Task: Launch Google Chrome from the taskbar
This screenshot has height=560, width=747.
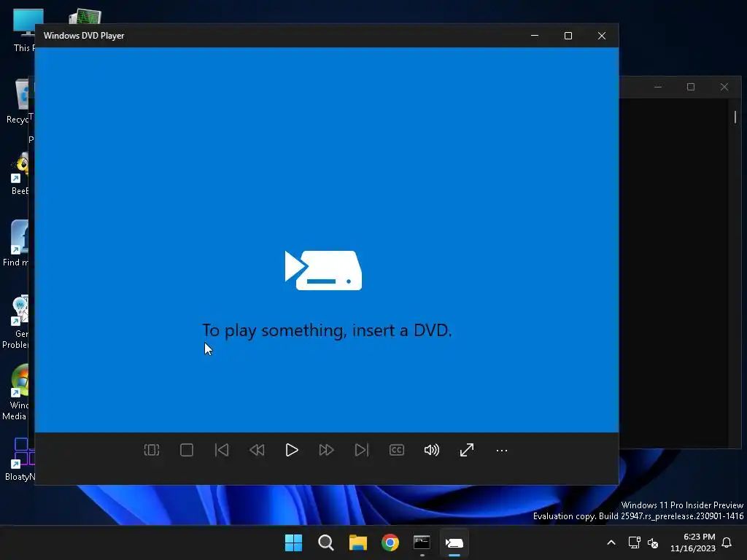Action: [x=390, y=542]
